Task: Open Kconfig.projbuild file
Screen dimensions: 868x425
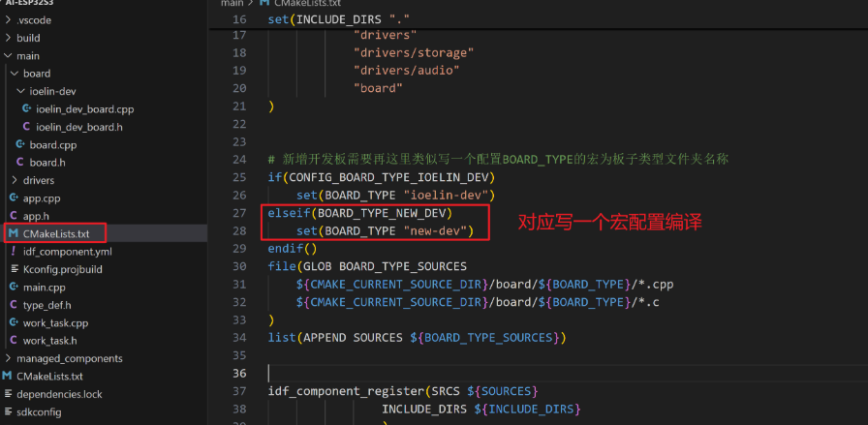Action: [63, 269]
